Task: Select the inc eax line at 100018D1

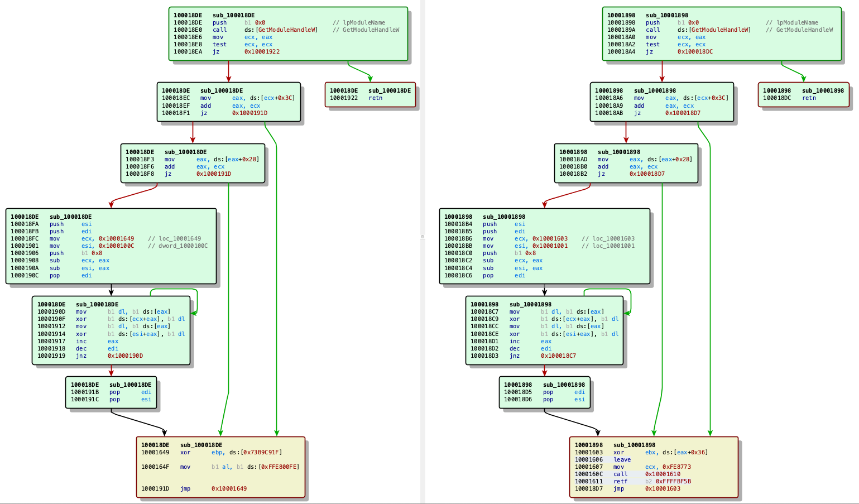Action: pyautogui.click(x=511, y=342)
